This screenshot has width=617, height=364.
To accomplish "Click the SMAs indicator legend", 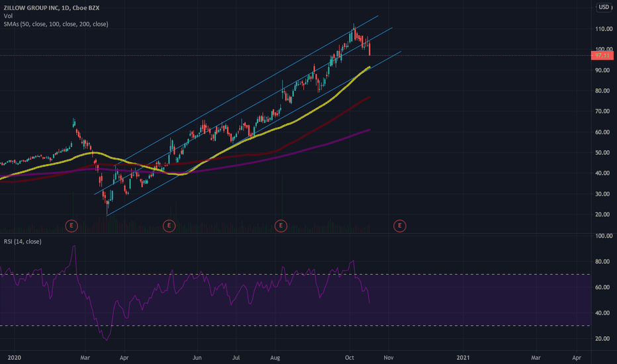I will tap(56, 24).
